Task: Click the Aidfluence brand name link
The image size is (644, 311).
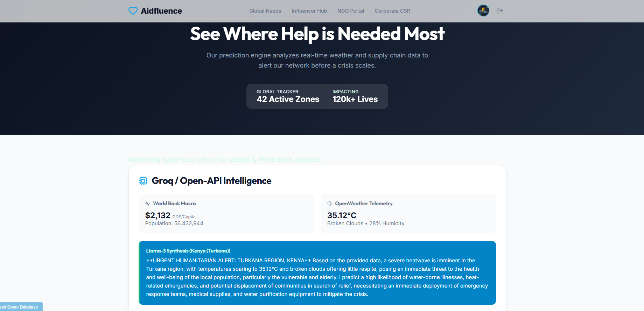Action: [x=161, y=11]
